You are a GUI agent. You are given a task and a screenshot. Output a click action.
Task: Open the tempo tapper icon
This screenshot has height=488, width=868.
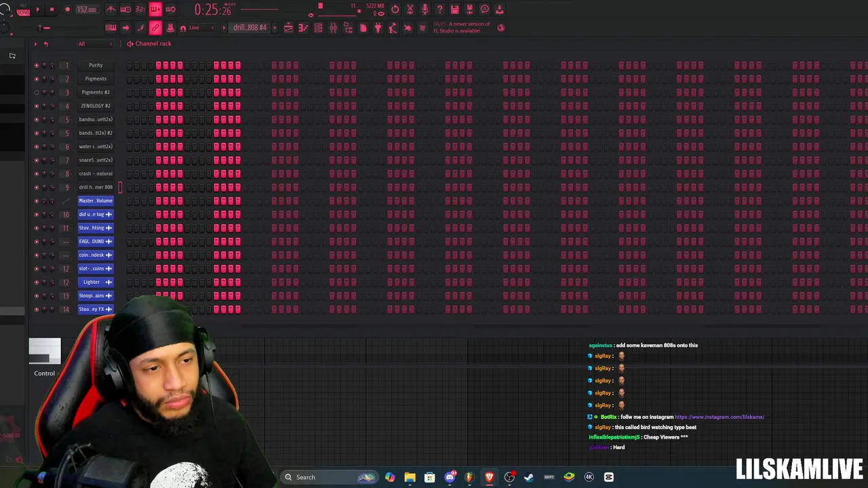pyautogui.click(x=393, y=28)
